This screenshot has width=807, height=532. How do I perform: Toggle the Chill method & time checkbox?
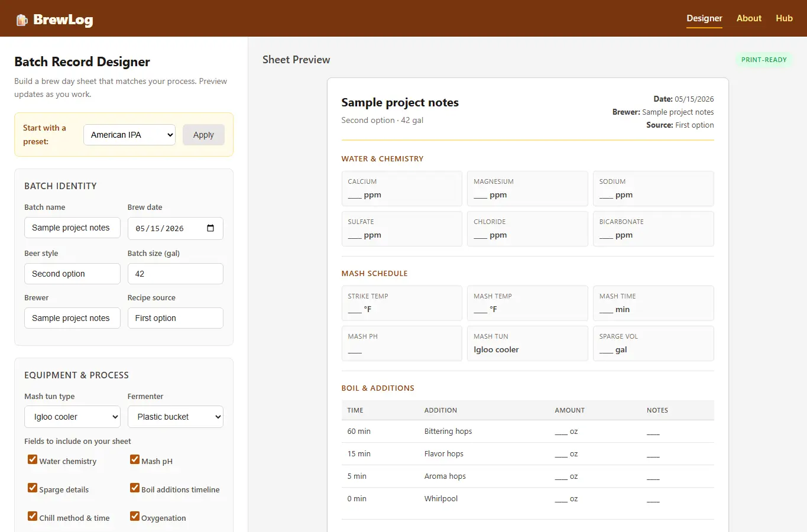[x=33, y=516]
